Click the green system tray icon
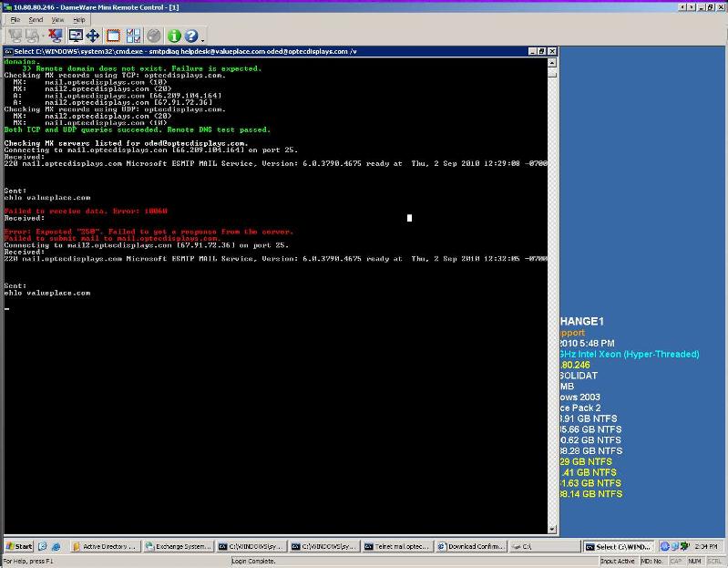Image resolution: width=728 pixels, height=568 pixels. pyautogui.click(x=684, y=547)
